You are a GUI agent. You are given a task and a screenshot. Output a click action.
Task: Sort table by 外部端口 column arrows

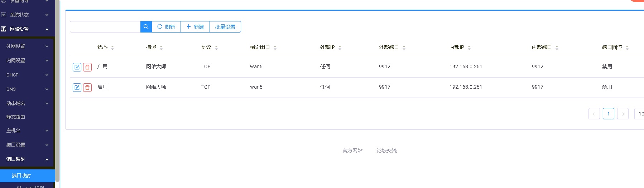point(404,48)
